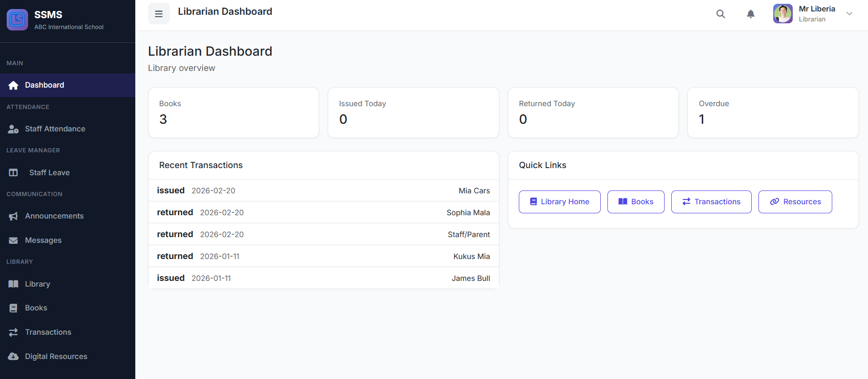This screenshot has width=868, height=379.
Task: Toggle the hamburger sidebar menu button
Action: [159, 14]
